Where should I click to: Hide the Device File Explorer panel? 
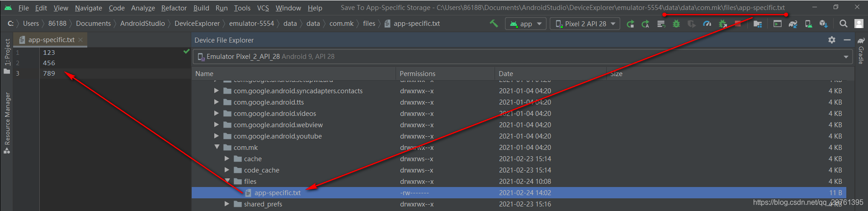[x=847, y=40]
